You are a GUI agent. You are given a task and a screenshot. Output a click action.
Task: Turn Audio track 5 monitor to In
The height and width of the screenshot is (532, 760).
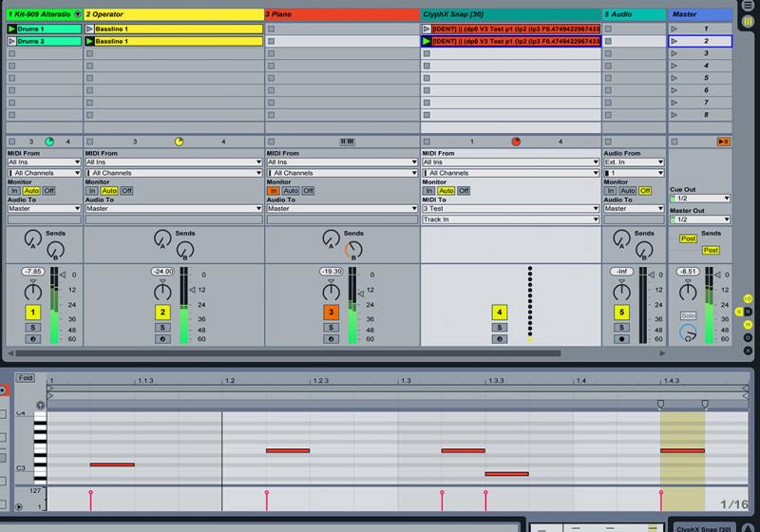[611, 190]
